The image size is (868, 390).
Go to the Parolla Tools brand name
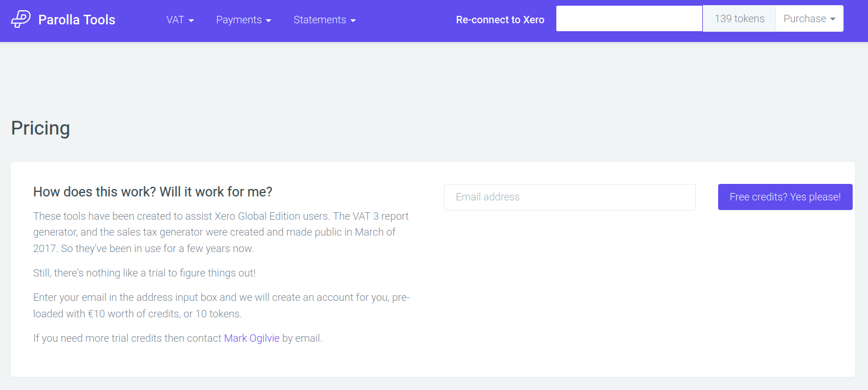pos(77,20)
